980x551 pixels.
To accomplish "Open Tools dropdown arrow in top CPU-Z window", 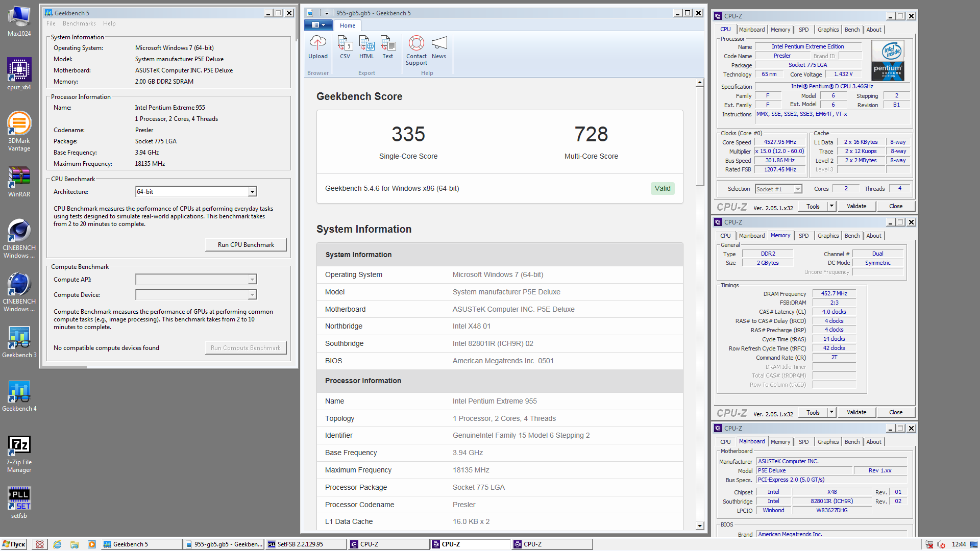I will coord(831,206).
